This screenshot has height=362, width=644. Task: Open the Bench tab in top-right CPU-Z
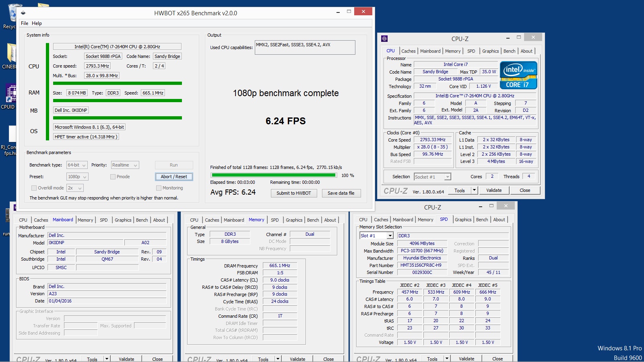pos(509,51)
